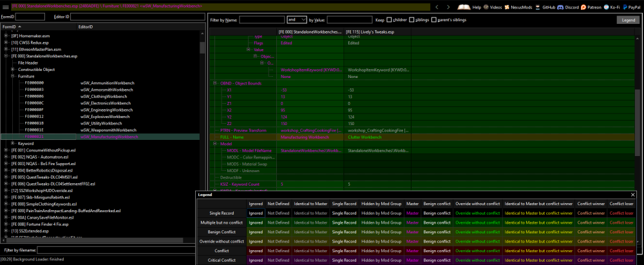Focus the Filter by filename field
This screenshot has height=265, width=644.
[121, 250]
